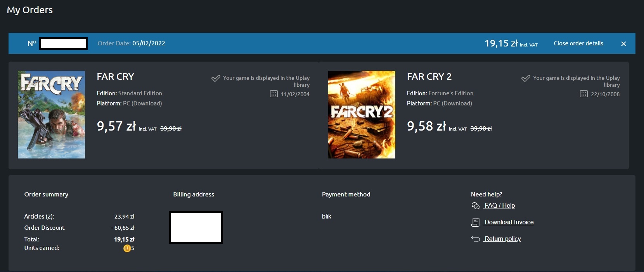Click the Far Cry price 9,57 zł
Viewport: 644px width, 272px height.
click(116, 126)
